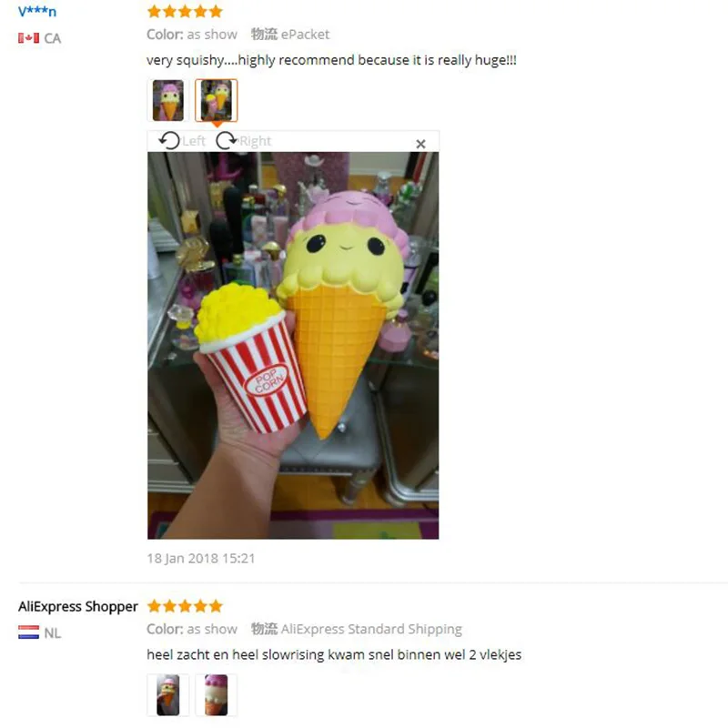
Task: Click the 'Left' rotate label
Action: pos(194,141)
